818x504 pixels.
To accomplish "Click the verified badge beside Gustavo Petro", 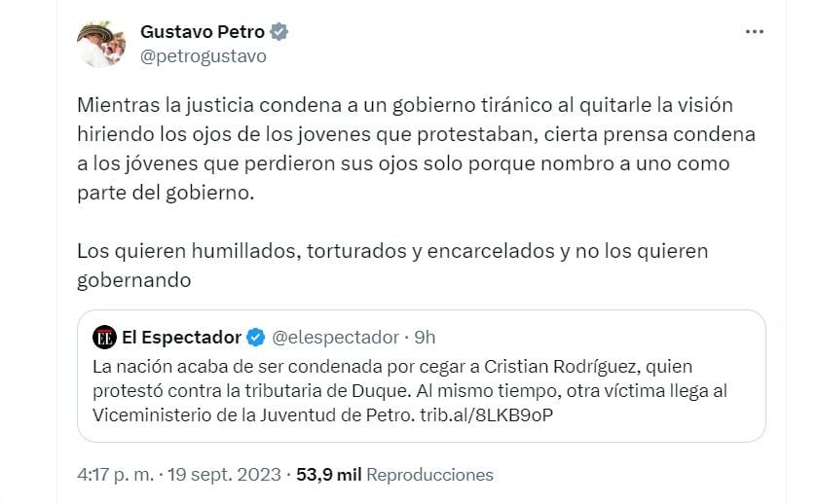I will (x=279, y=32).
